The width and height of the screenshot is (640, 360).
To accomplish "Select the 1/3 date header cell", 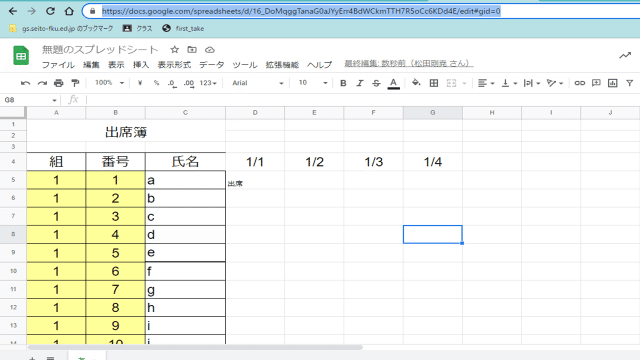I will pos(373,162).
